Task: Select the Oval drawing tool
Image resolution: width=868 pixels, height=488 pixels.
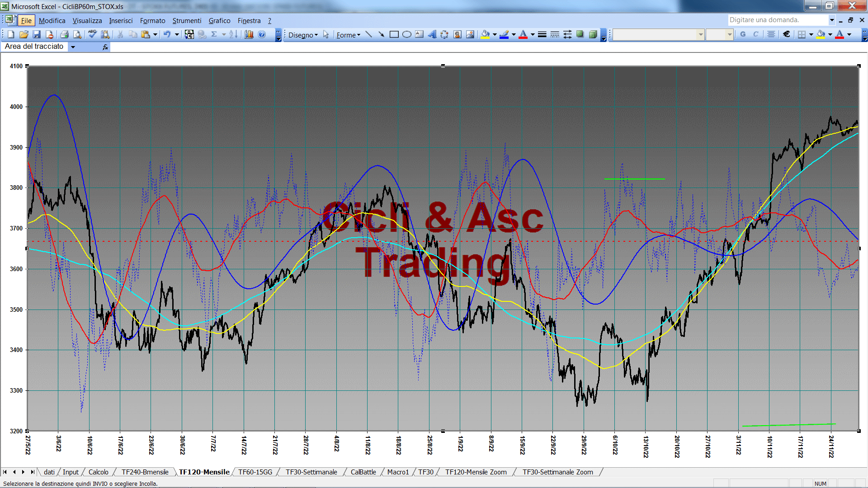Action: (407, 34)
